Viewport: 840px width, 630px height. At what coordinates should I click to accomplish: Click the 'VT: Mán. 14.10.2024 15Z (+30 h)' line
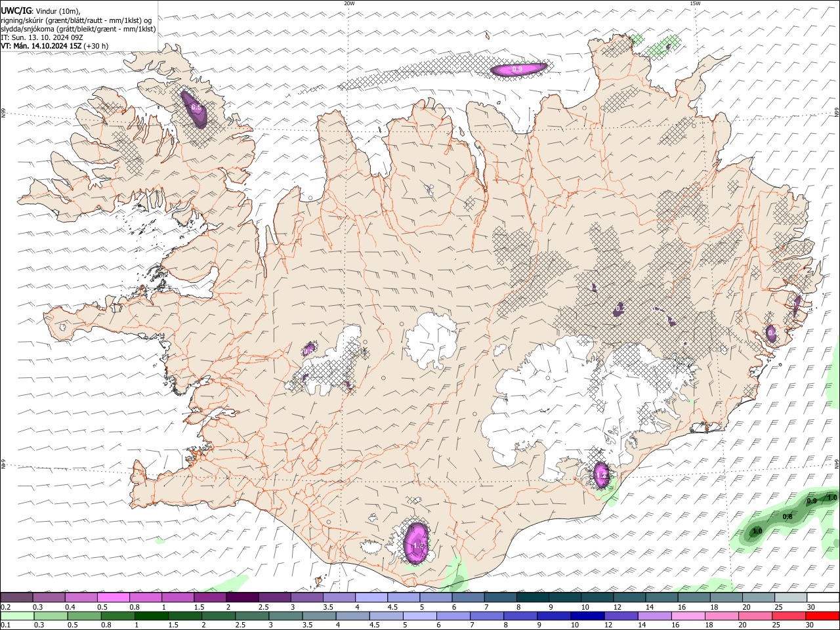click(54, 46)
